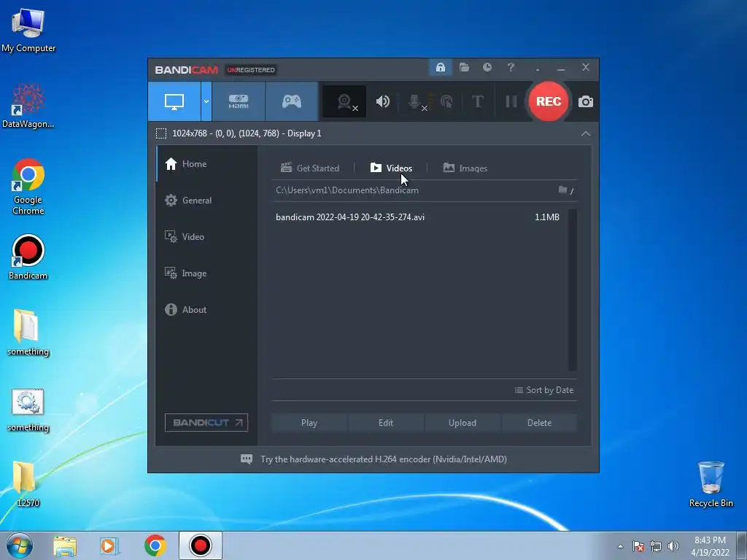Switch to Get Started tab
The height and width of the screenshot is (560, 747).
pyautogui.click(x=310, y=168)
